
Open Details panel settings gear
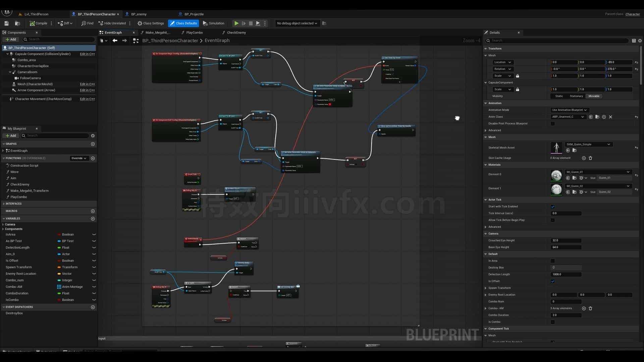(x=640, y=41)
